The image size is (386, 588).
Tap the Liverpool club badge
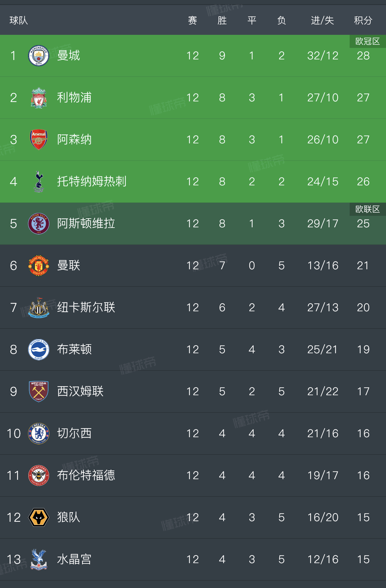point(39,98)
